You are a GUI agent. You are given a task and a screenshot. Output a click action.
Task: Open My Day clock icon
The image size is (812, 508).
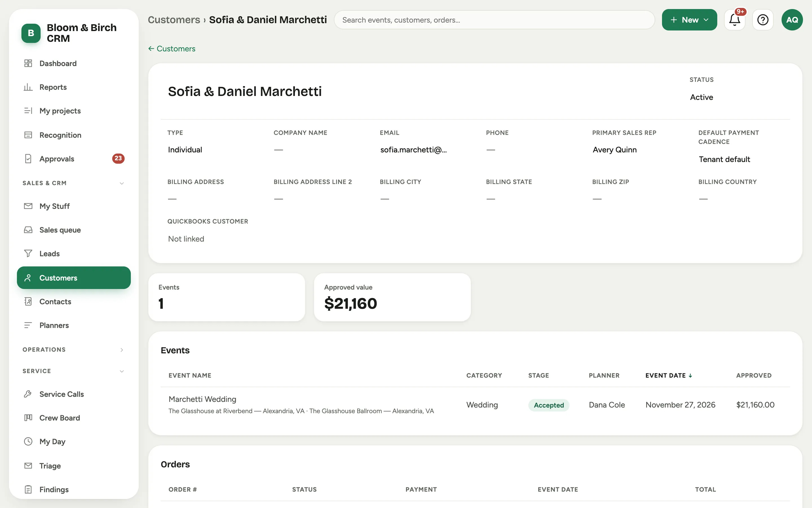(x=28, y=441)
